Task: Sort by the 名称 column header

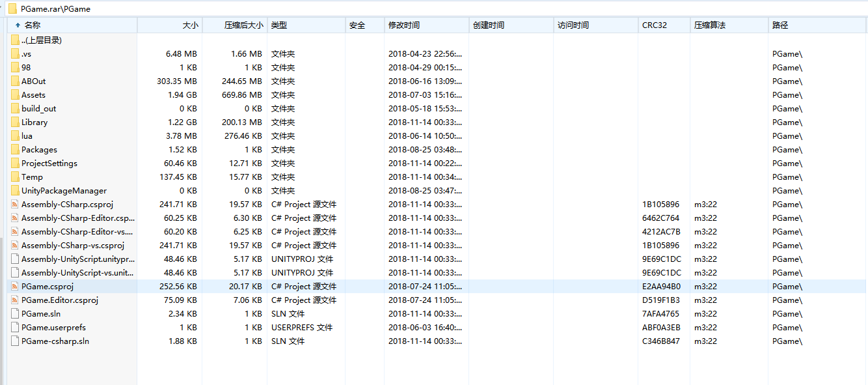Action: (x=33, y=25)
